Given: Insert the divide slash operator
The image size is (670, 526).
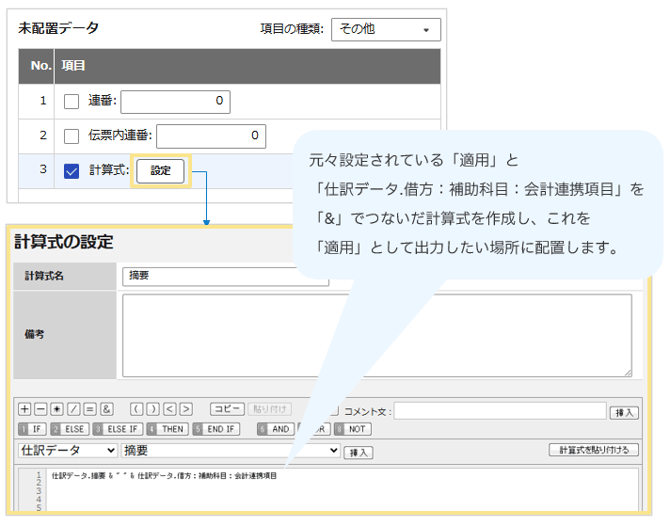Looking at the screenshot, I should [x=73, y=409].
